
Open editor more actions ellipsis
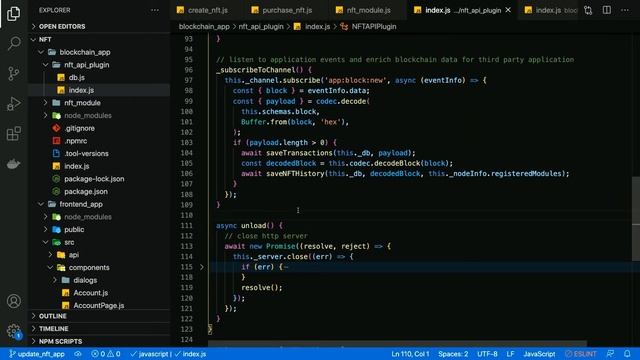tap(625, 10)
